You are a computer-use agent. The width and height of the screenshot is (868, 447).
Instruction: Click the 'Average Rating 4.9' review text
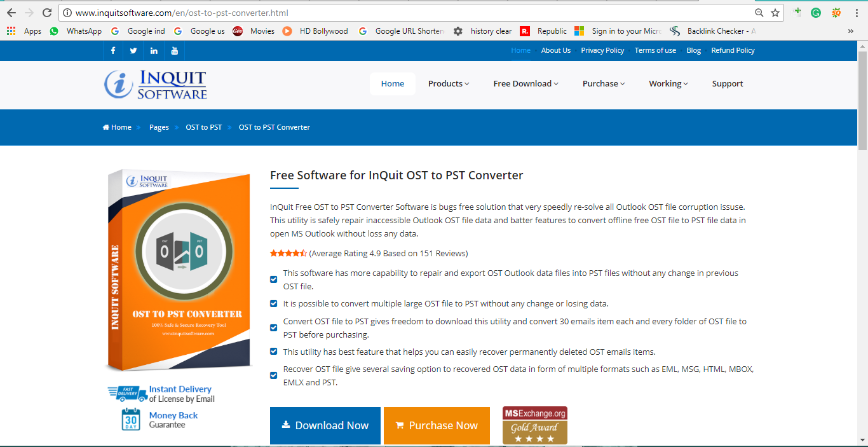tap(388, 253)
